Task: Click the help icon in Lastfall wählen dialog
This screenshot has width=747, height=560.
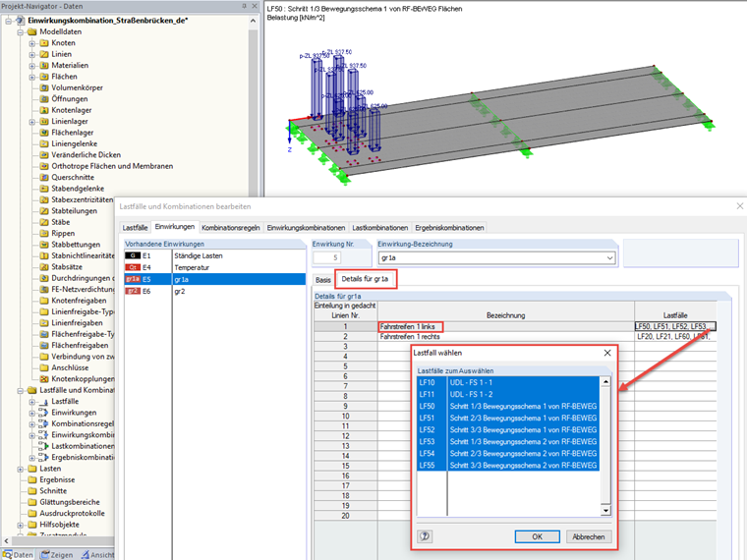Action: [x=425, y=536]
